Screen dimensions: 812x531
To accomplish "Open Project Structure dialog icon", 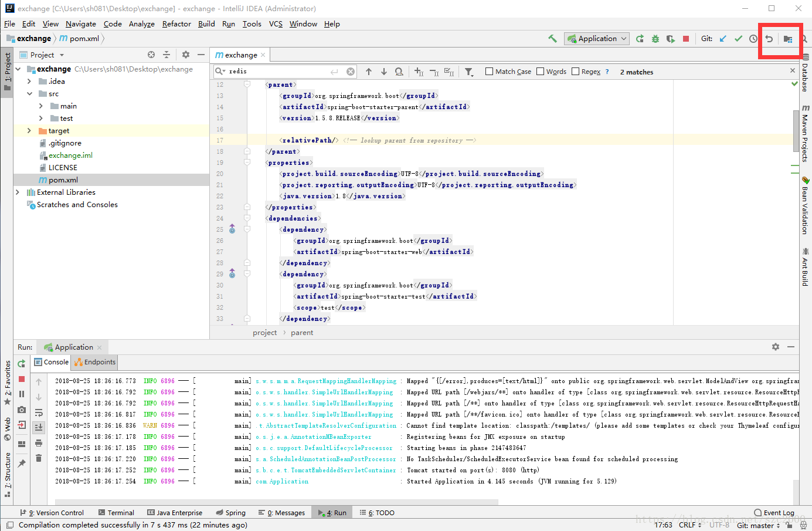I will pyautogui.click(x=788, y=39).
